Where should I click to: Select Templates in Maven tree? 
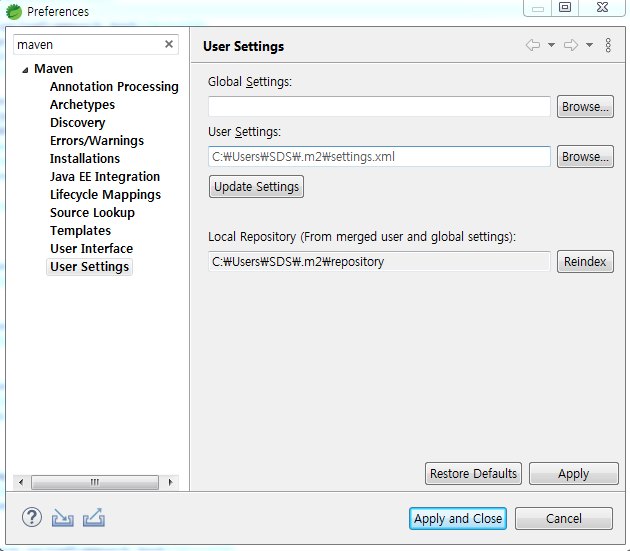pyautogui.click(x=80, y=231)
